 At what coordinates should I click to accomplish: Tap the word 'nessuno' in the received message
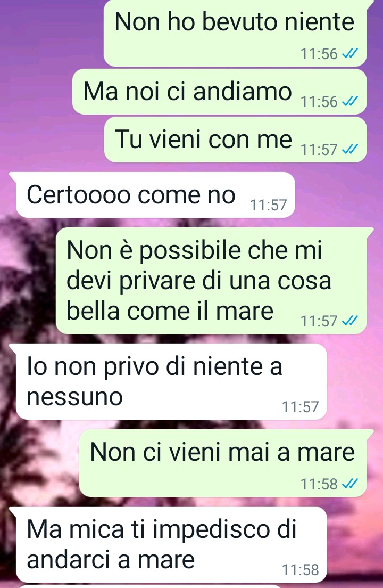(74, 397)
